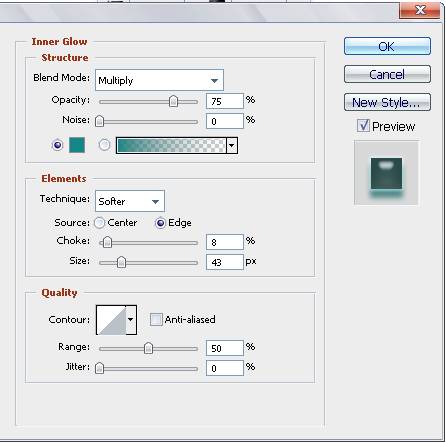Click the Opacity value field
Screen dimensions: 446x443
[x=225, y=101]
